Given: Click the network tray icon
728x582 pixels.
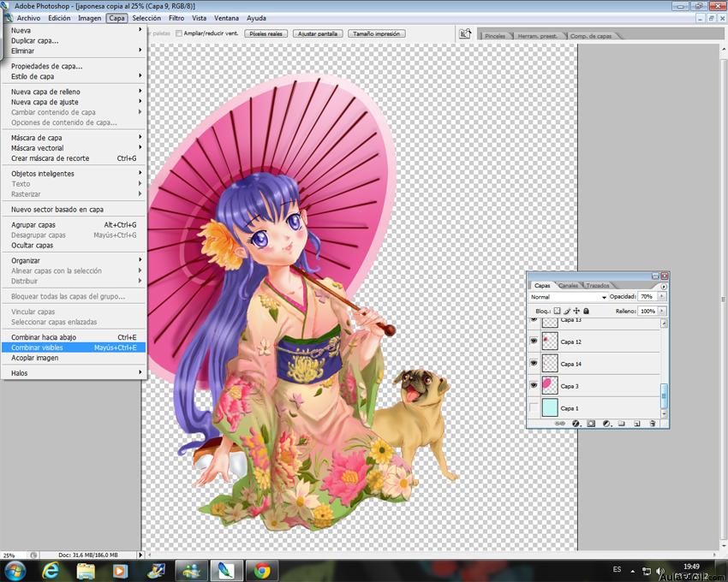Looking at the screenshot, I should coord(647,571).
